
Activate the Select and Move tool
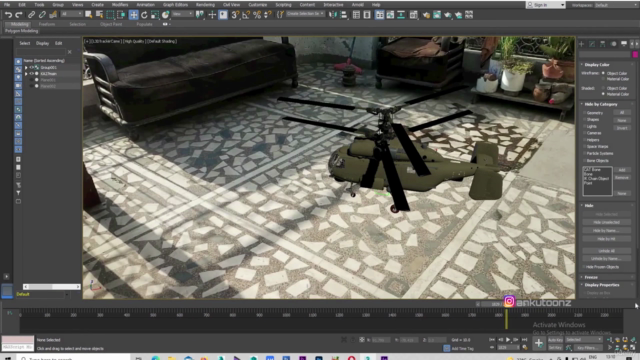tap(133, 15)
